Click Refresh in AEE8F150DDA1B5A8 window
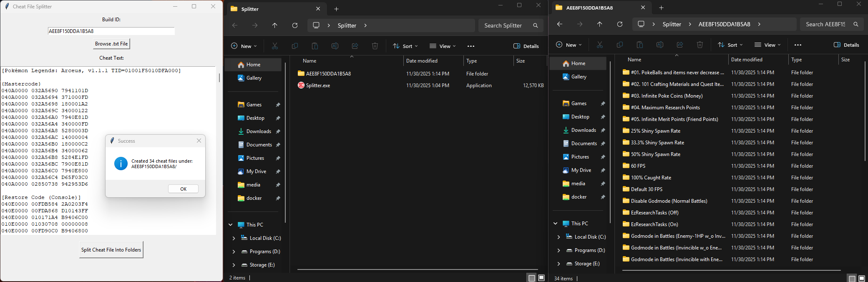This screenshot has width=868, height=282. 620,24
